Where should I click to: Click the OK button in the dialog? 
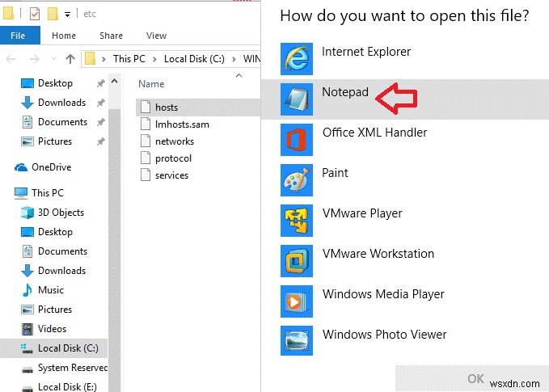[x=471, y=379]
